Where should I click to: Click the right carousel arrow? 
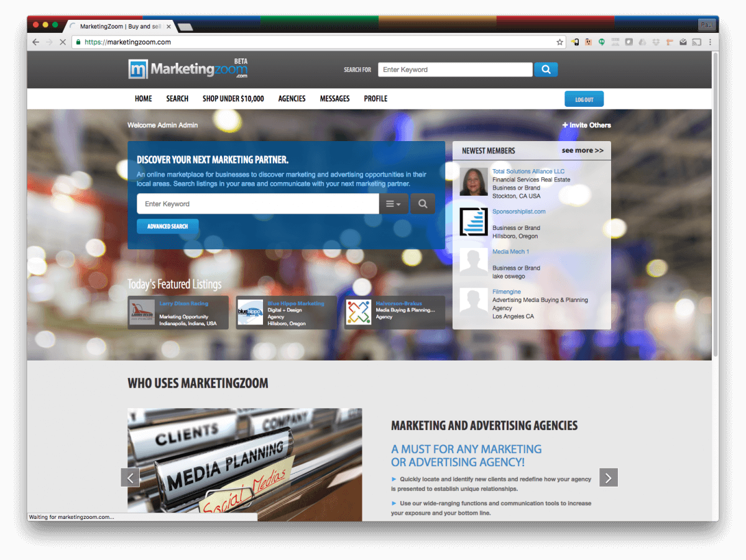click(x=608, y=477)
